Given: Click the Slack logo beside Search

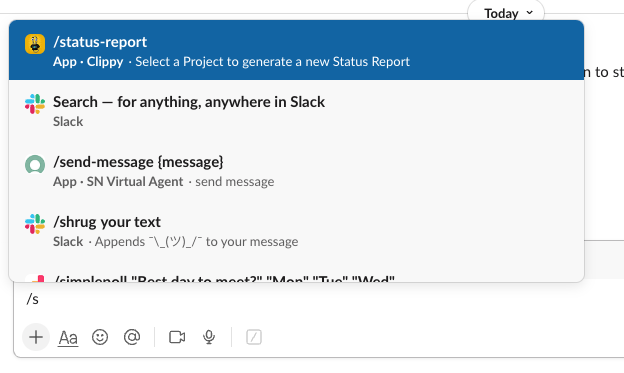Looking at the screenshot, I should (35, 104).
